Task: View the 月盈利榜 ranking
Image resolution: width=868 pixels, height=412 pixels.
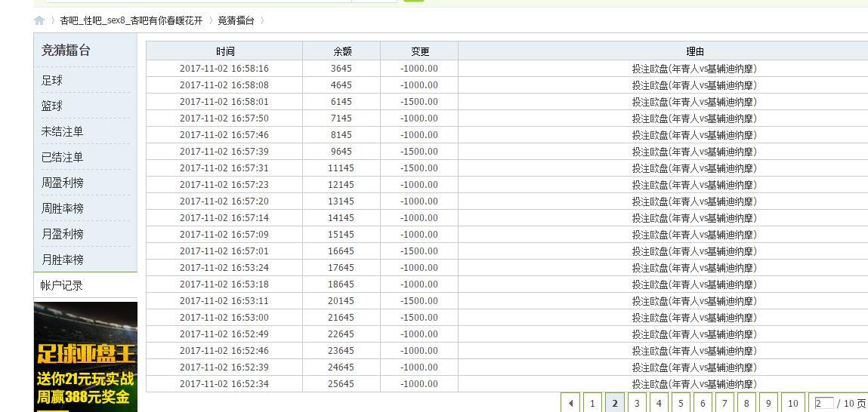Action: (x=62, y=234)
